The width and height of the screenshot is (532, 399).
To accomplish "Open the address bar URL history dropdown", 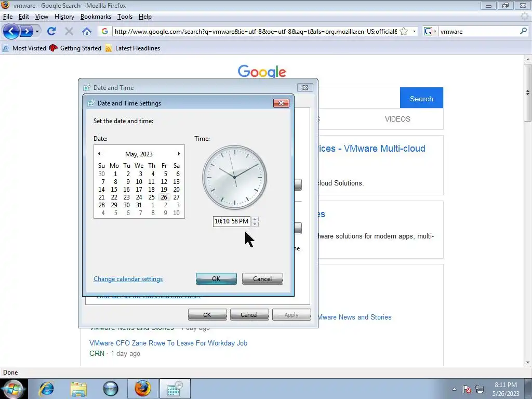I will (x=414, y=32).
